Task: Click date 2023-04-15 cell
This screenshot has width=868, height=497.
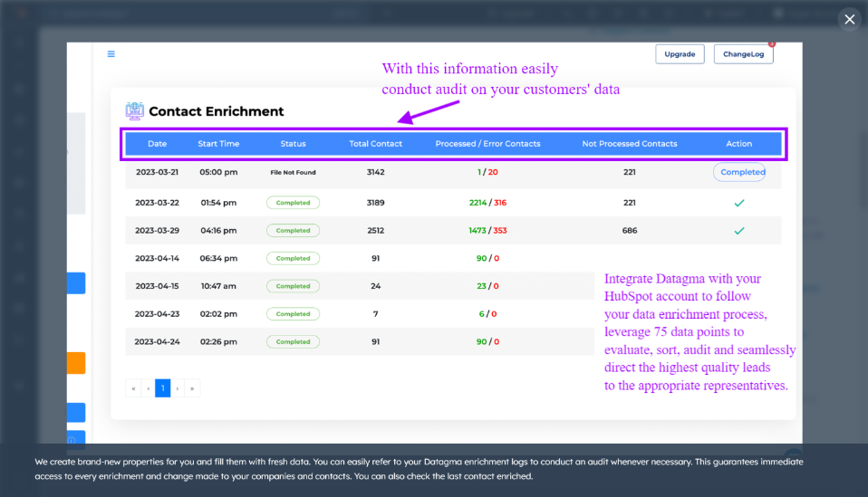Action: pos(158,286)
